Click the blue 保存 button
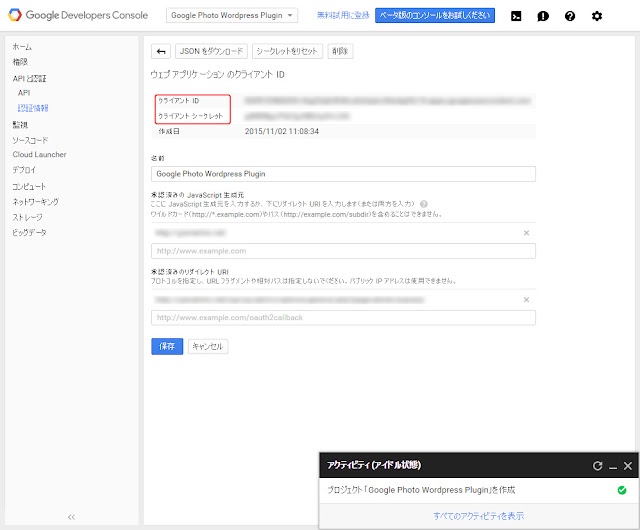The width and height of the screenshot is (640, 530). coord(167,346)
